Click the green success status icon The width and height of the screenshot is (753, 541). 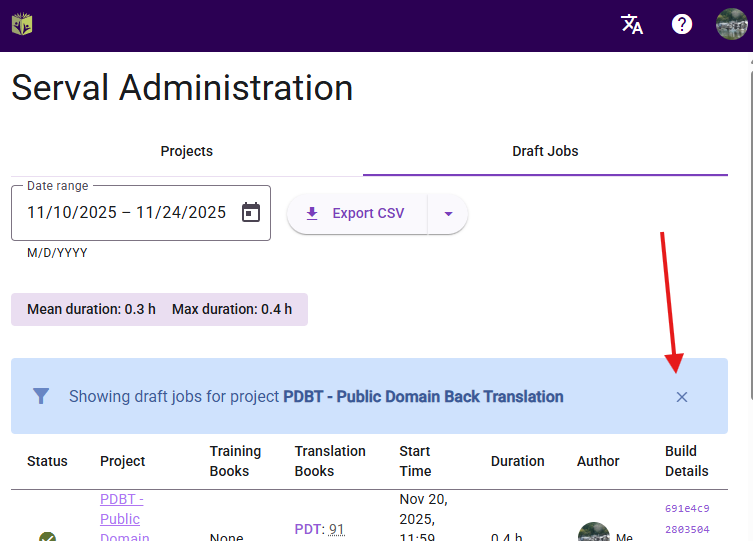pos(47,536)
